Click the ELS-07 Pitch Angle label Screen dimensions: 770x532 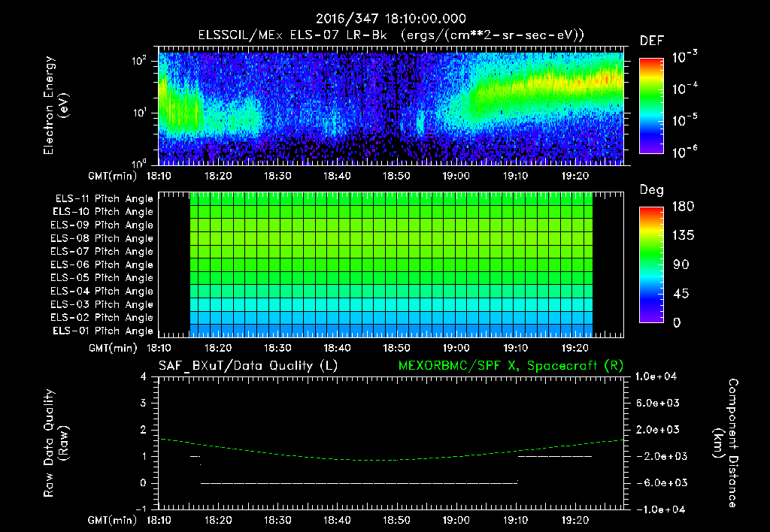point(102,251)
